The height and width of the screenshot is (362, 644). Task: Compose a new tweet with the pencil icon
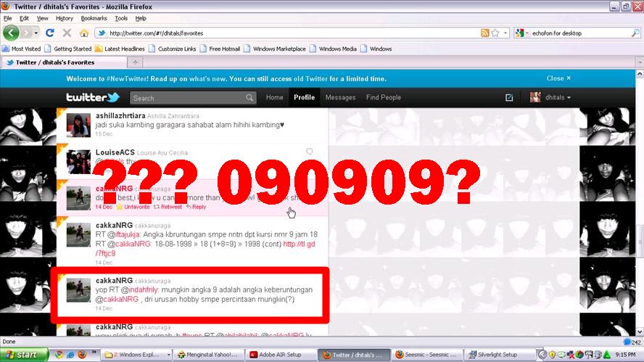point(509,97)
